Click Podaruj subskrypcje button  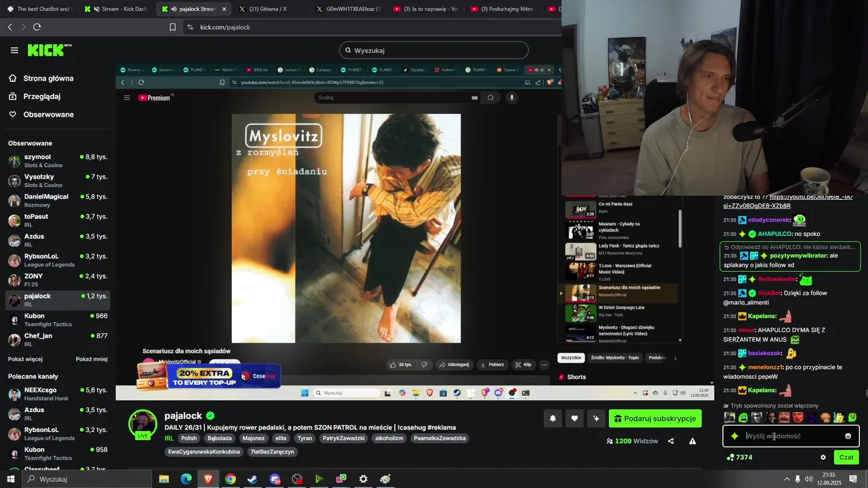655,419
